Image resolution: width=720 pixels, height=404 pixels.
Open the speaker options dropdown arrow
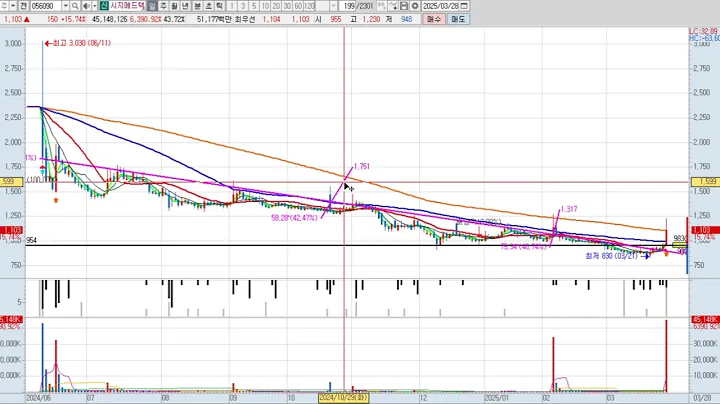tap(95, 6)
